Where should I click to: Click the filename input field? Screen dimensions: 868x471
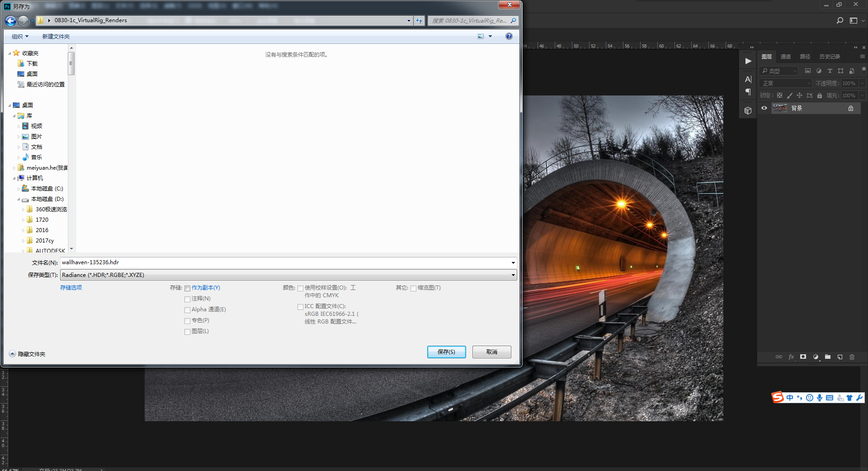click(x=285, y=262)
